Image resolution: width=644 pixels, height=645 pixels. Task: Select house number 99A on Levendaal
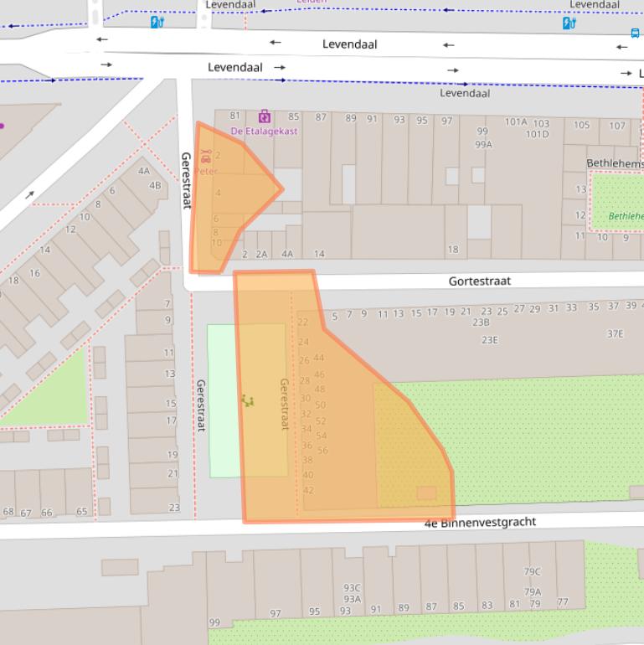483,144
